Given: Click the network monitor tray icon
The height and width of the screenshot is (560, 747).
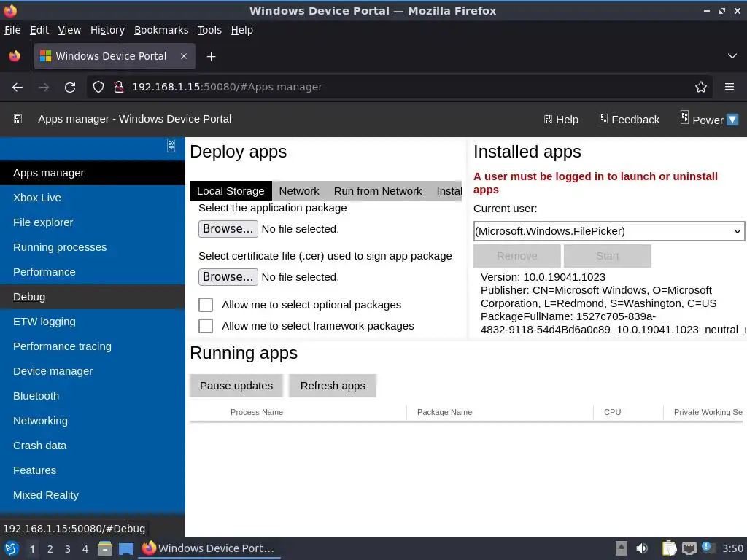Looking at the screenshot, I should click(689, 548).
